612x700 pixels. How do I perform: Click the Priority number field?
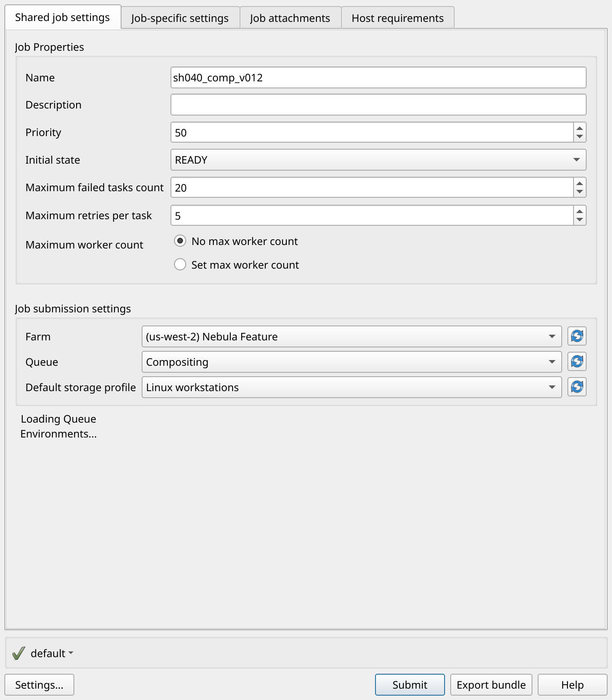[372, 133]
